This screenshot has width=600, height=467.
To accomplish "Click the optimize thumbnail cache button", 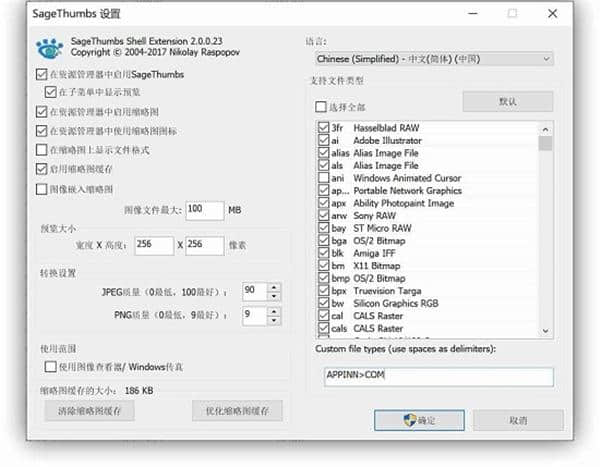I will tap(237, 411).
